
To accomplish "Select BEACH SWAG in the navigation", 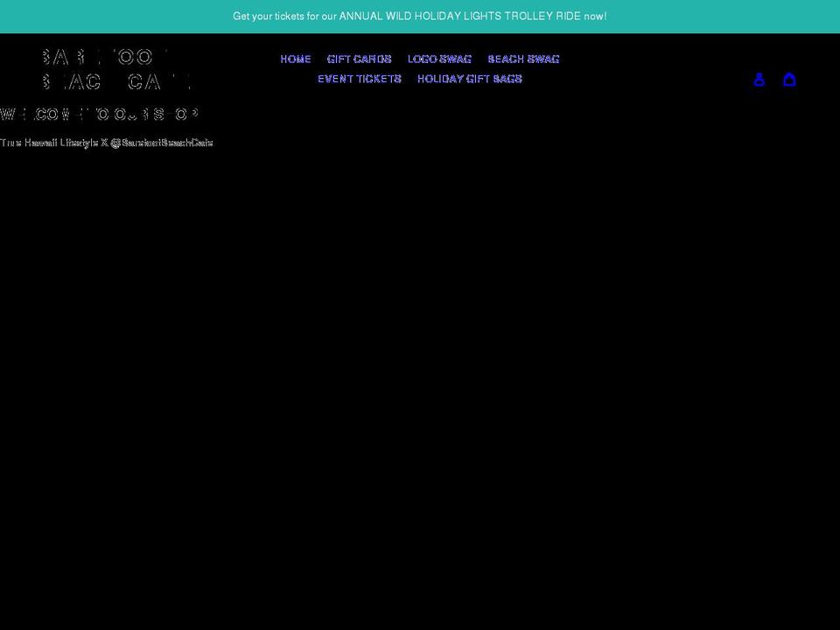I will (523, 59).
